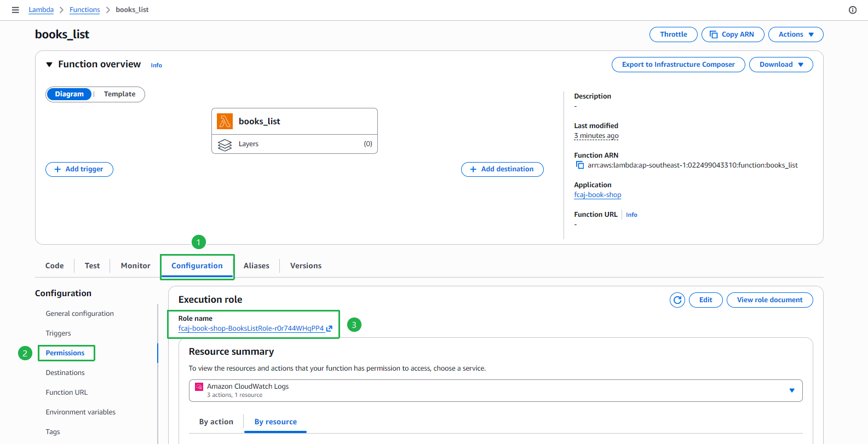Select Function URL in configuration sidebar
The width and height of the screenshot is (868, 444).
point(67,393)
